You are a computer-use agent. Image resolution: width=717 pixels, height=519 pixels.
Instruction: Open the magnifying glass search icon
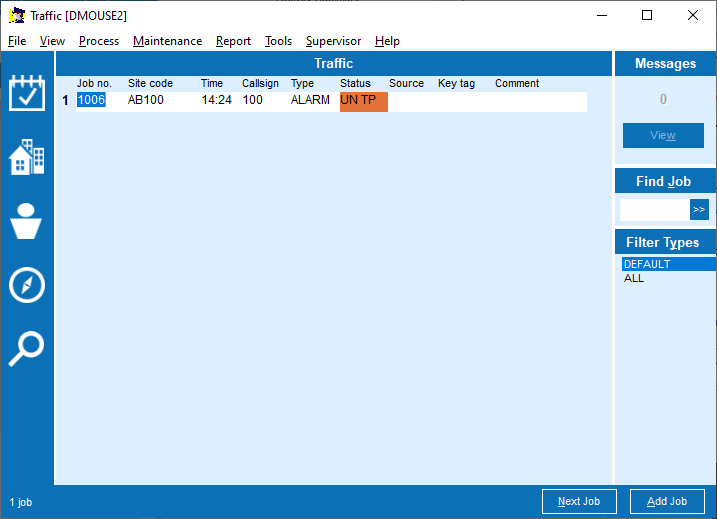pos(27,348)
